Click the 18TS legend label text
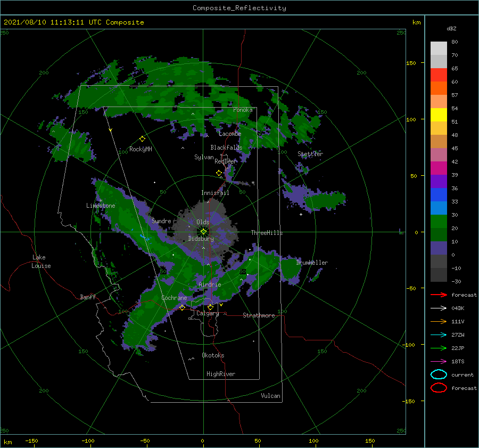The height and width of the screenshot is (448, 479). click(458, 362)
